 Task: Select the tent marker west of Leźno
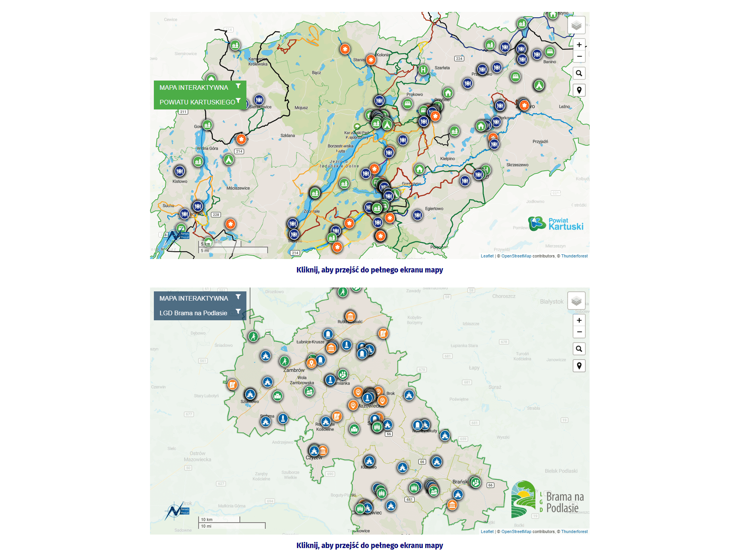539,85
